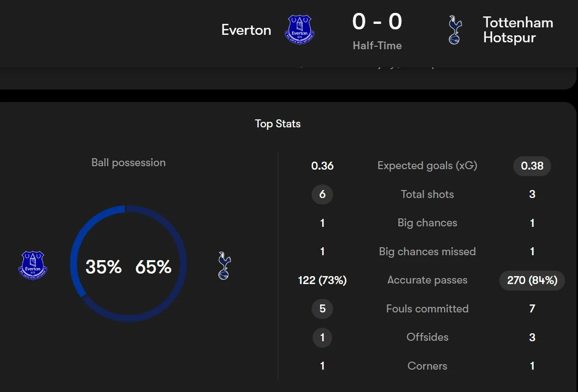Click the Tottenham Hotspur crest in the header

454,30
